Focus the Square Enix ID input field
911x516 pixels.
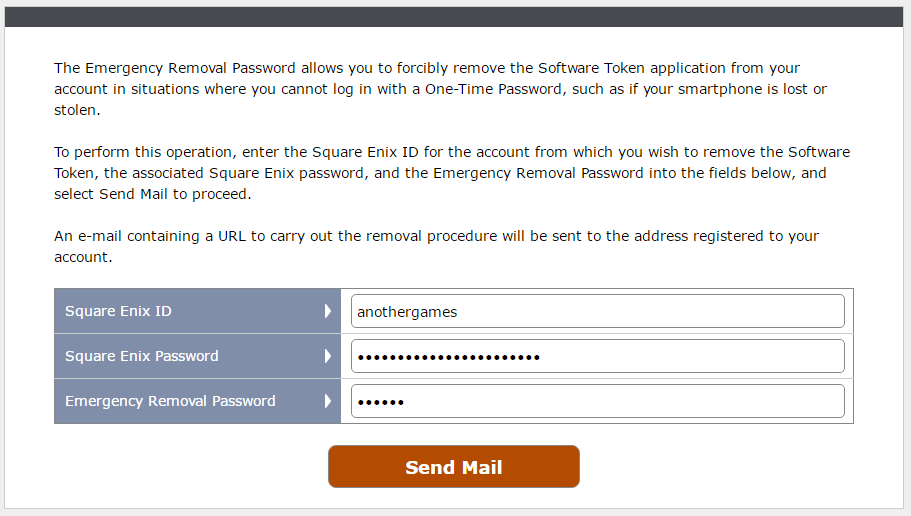point(597,311)
